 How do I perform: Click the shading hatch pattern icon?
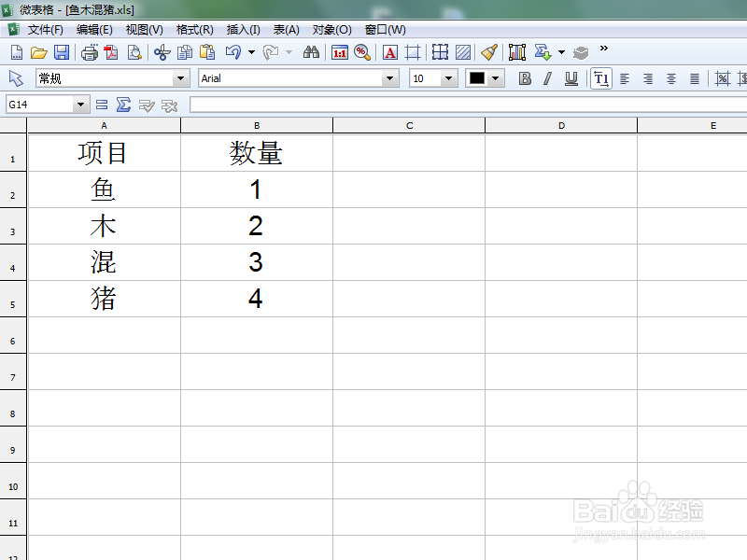coord(463,52)
